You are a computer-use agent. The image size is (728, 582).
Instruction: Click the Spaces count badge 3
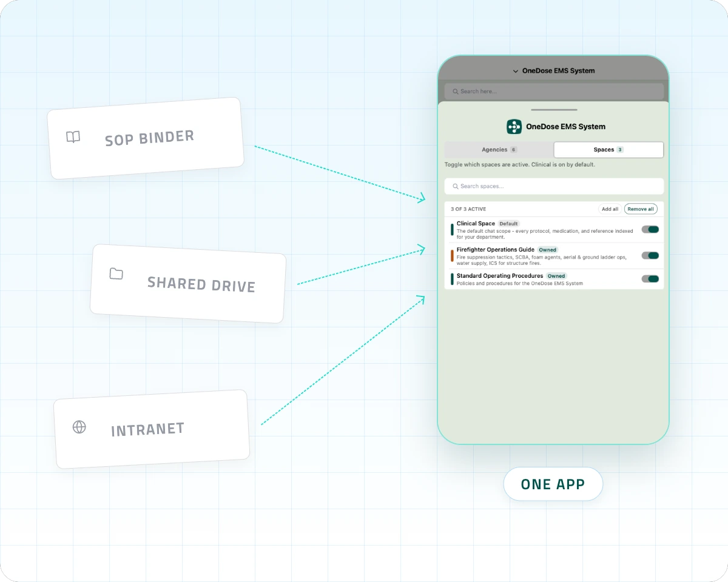tap(620, 150)
